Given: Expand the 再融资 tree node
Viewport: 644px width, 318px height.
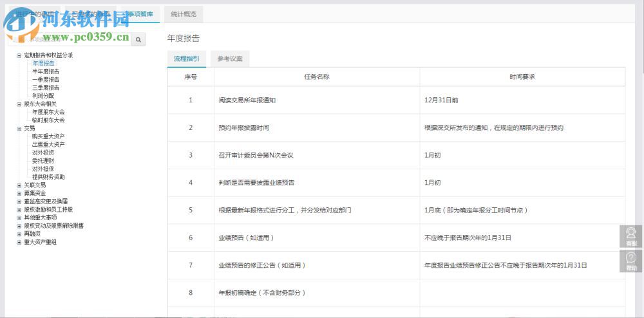Looking at the screenshot, I should pyautogui.click(x=19, y=234).
